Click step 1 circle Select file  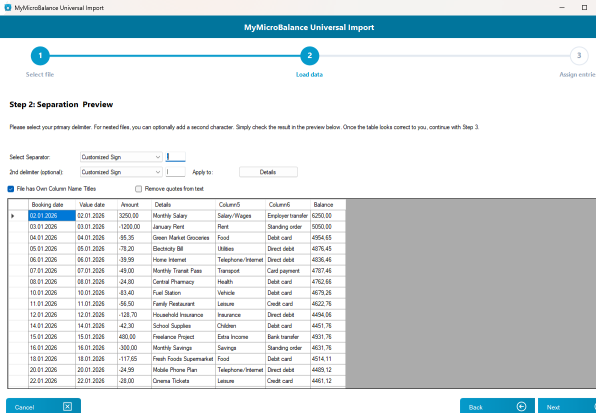point(40,56)
